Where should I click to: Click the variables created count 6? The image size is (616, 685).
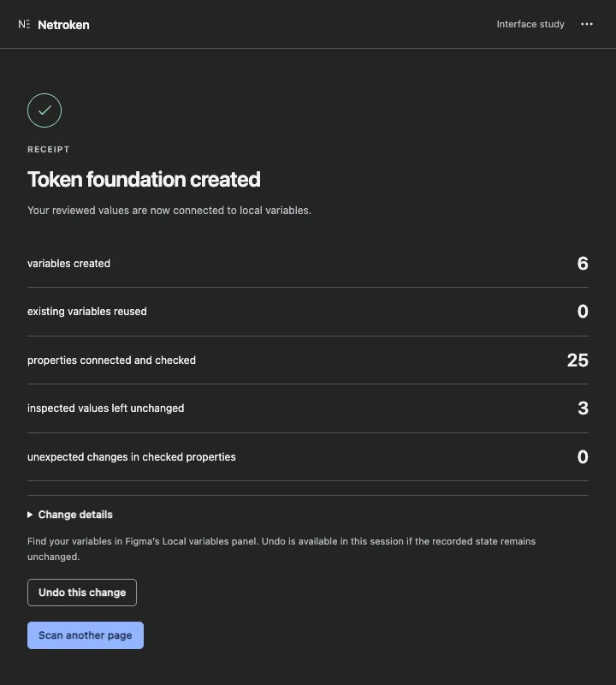pyautogui.click(x=583, y=264)
